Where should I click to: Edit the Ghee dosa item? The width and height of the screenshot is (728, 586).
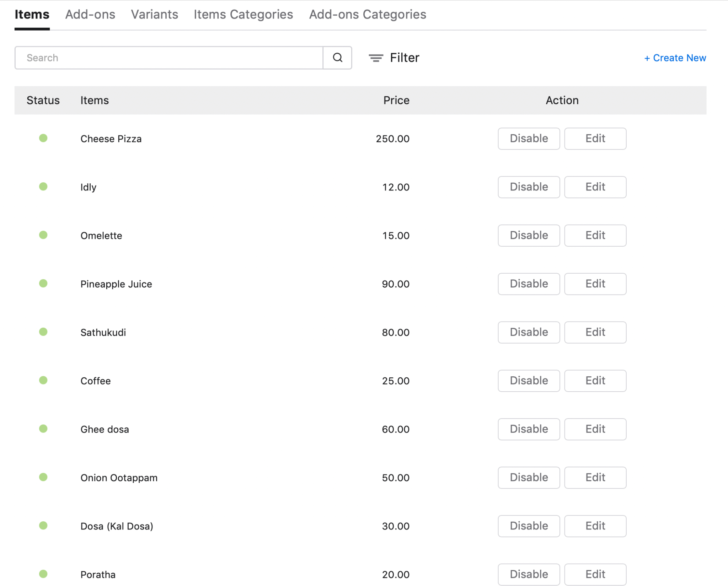click(595, 429)
